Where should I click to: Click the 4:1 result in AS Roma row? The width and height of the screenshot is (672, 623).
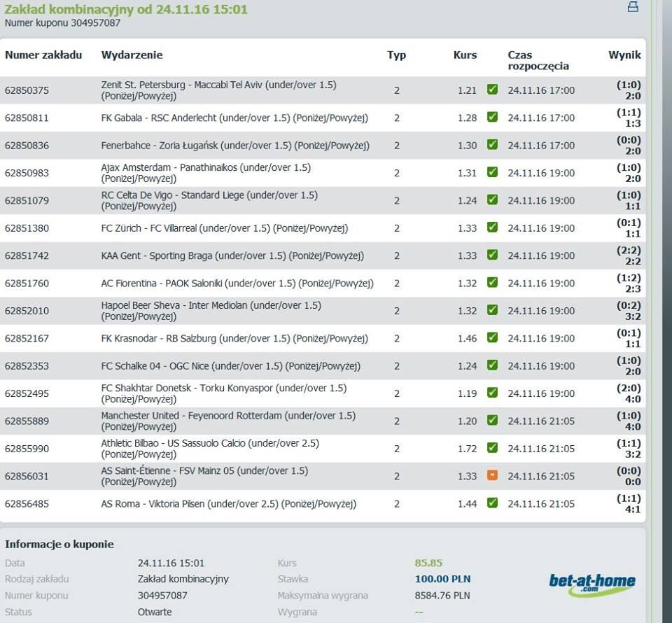click(x=633, y=510)
